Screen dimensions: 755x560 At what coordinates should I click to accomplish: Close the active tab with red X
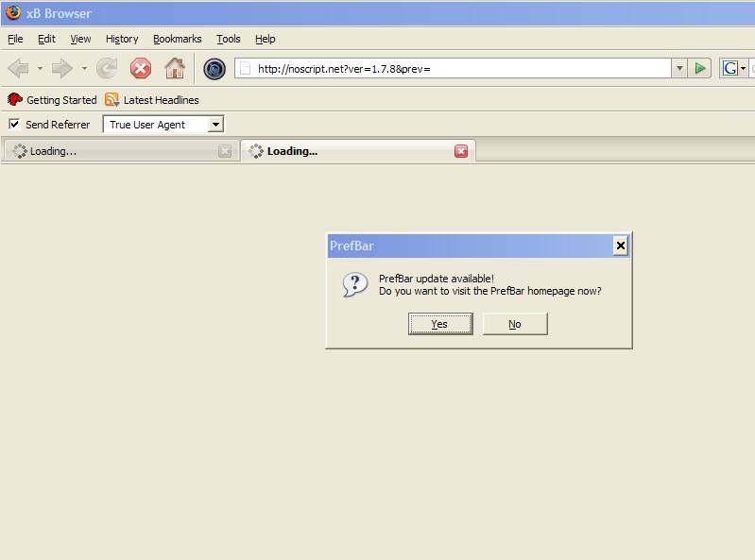coord(461,151)
